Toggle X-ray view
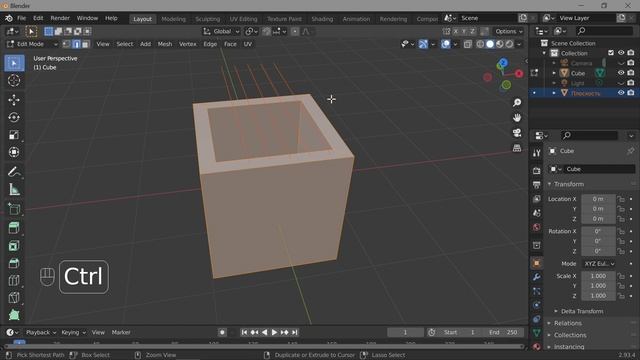The height and width of the screenshot is (360, 640). tap(468, 44)
